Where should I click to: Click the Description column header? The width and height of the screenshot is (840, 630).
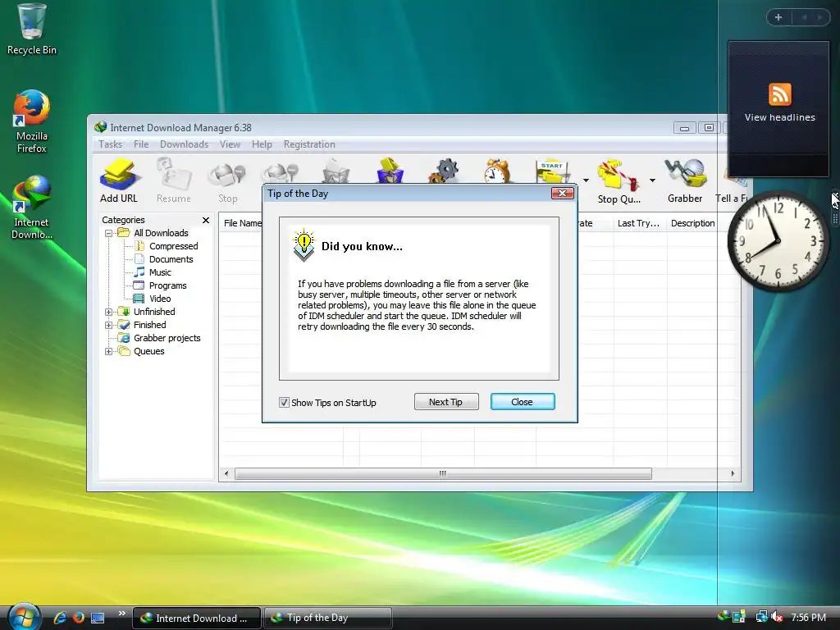coord(692,223)
